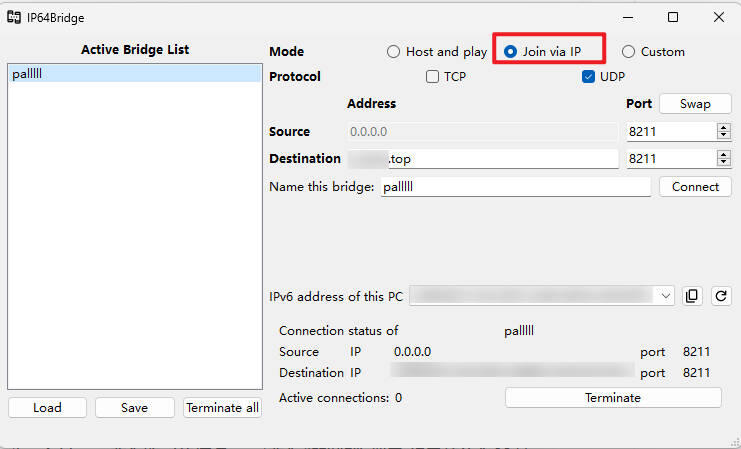The width and height of the screenshot is (741, 449).
Task: Select palllll in Active Bridge List
Action: pos(133,74)
